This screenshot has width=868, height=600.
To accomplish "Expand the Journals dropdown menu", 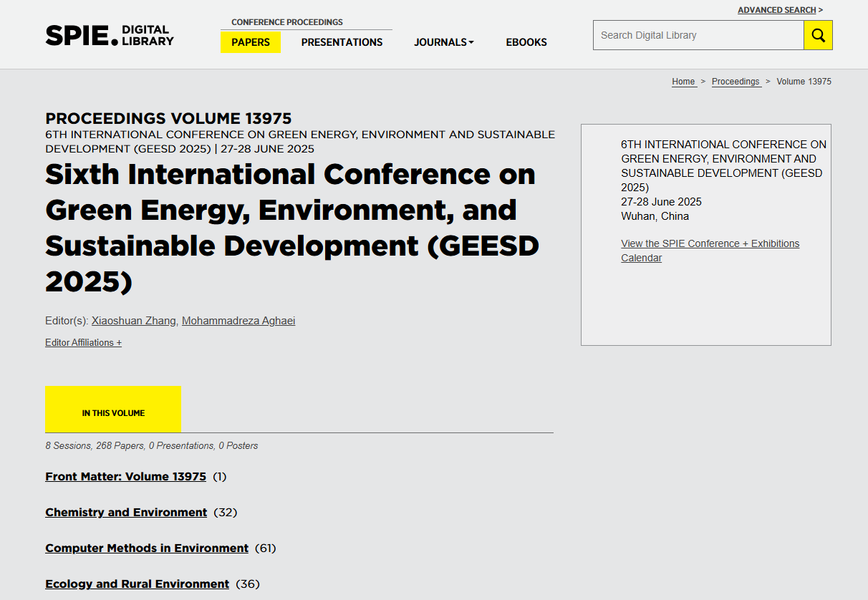I will tap(444, 42).
